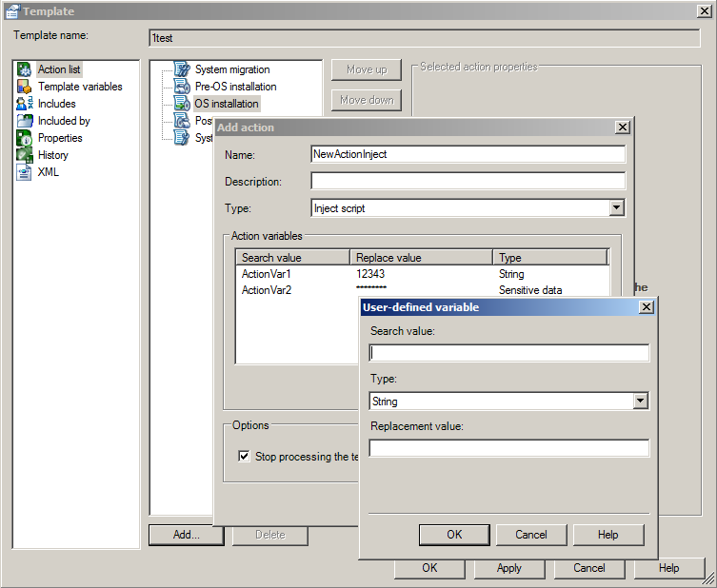Click the Action list icon in sidebar
The width and height of the screenshot is (717, 588).
click(x=25, y=69)
